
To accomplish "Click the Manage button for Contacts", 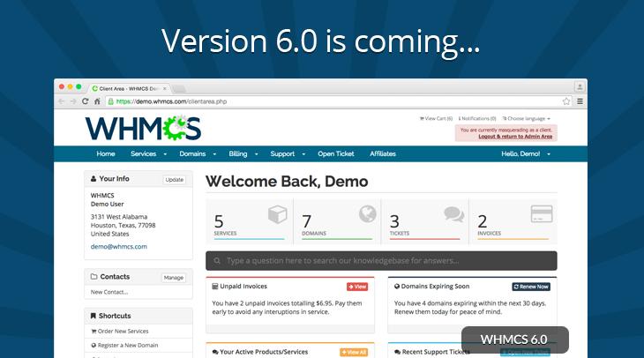I will coord(173,278).
